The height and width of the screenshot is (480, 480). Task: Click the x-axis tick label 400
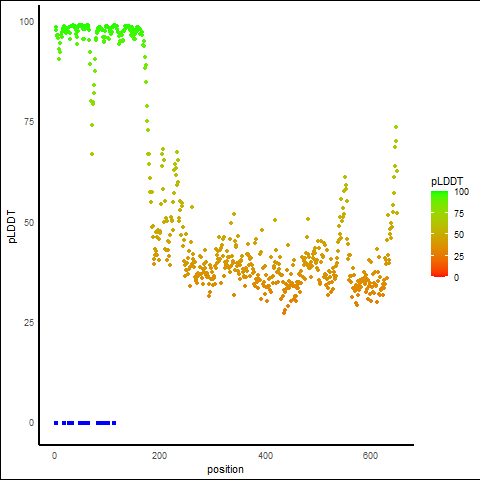pyautogui.click(x=265, y=455)
